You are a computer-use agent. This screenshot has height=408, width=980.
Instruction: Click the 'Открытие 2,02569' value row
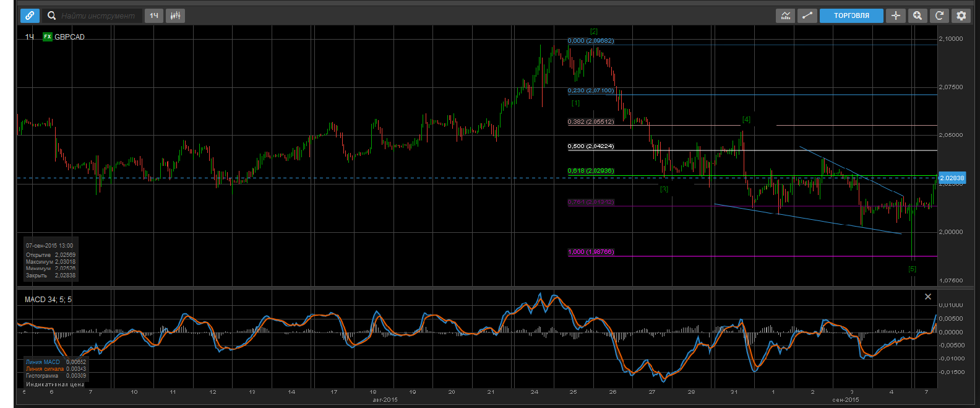51,255
